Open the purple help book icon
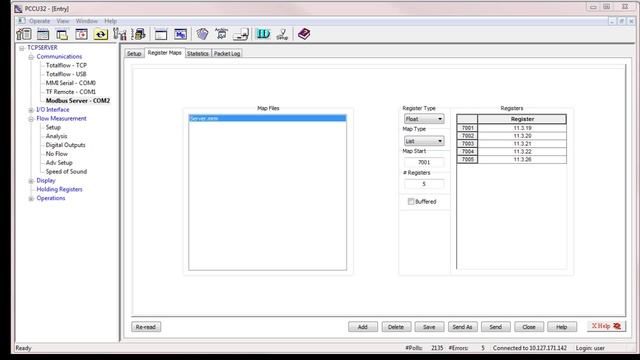The height and width of the screenshot is (360, 640). (304, 34)
